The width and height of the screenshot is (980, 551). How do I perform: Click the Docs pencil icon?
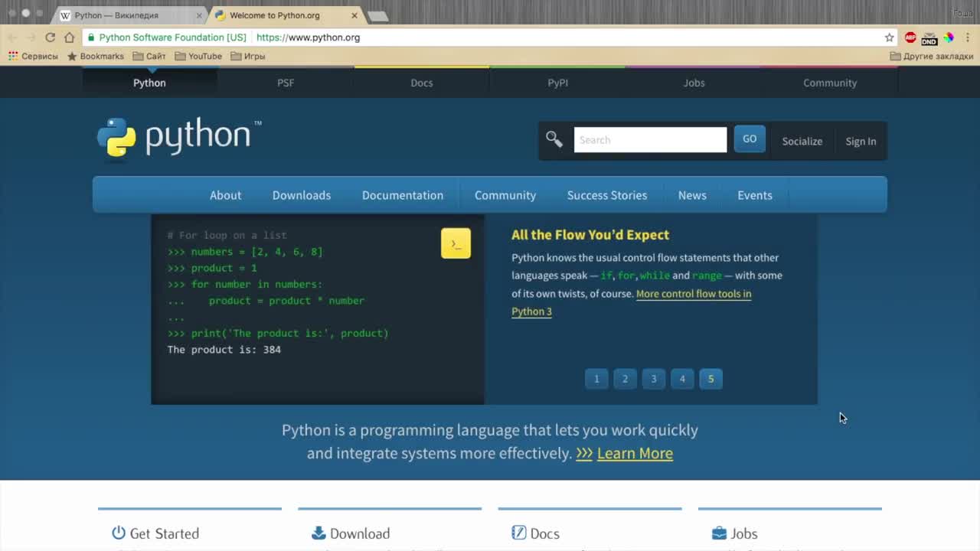click(518, 533)
